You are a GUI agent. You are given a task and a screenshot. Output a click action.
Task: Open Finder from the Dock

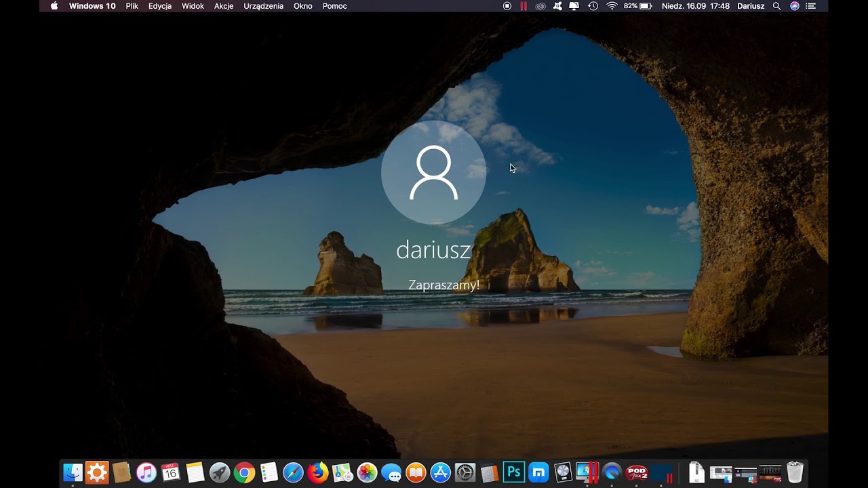pyautogui.click(x=73, y=472)
